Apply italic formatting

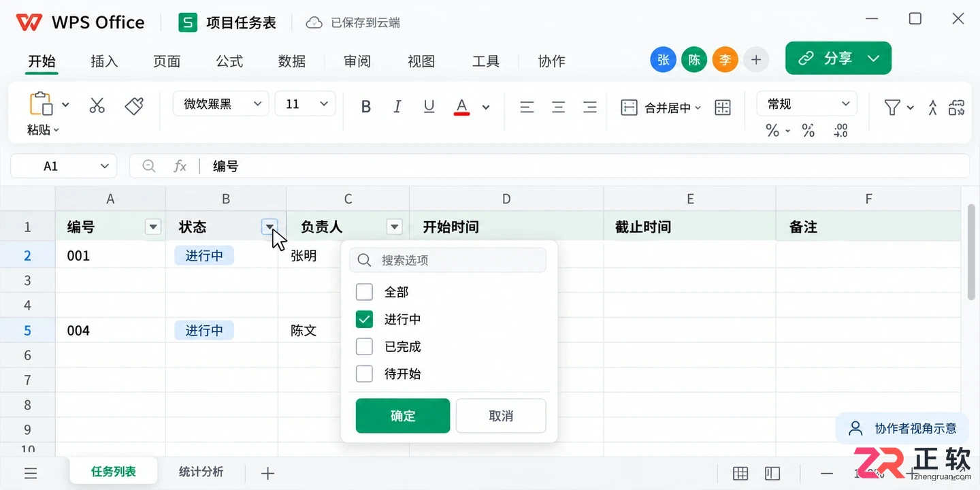click(x=397, y=106)
